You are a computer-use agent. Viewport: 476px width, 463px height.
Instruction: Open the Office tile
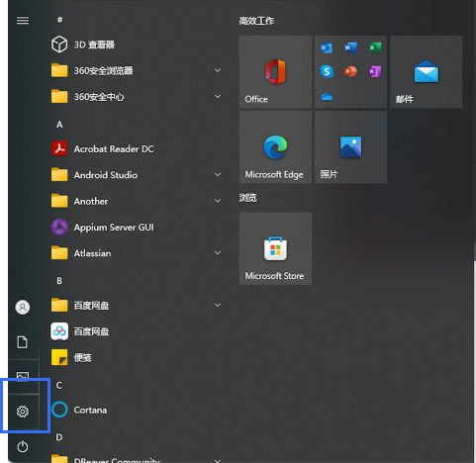pos(275,71)
